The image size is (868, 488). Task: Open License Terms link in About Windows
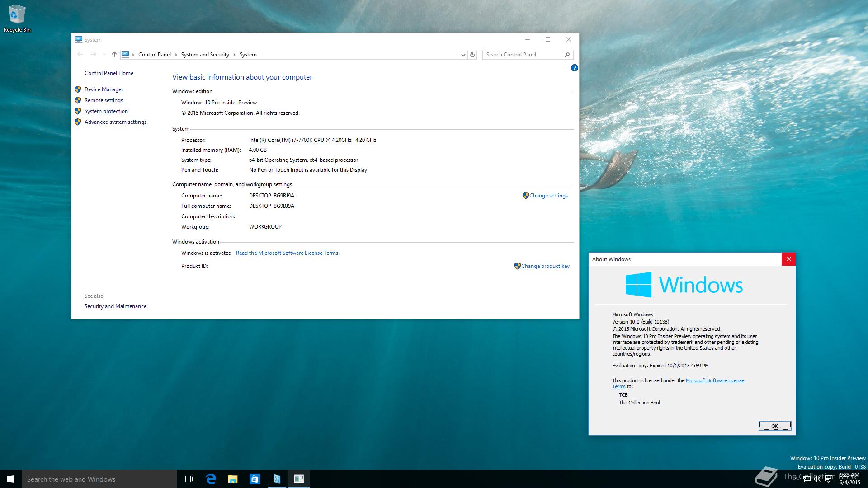715,380
